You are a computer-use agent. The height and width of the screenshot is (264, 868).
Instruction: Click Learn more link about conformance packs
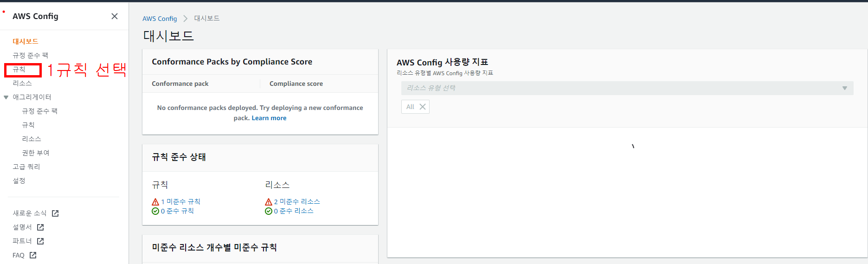coord(269,118)
